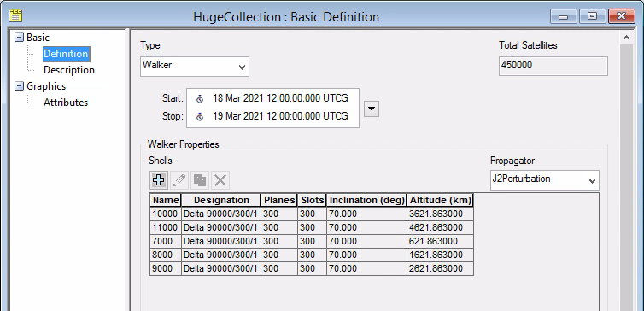Click the duplicate shell icon
Image resolution: width=644 pixels, height=311 pixels.
pos(200,180)
